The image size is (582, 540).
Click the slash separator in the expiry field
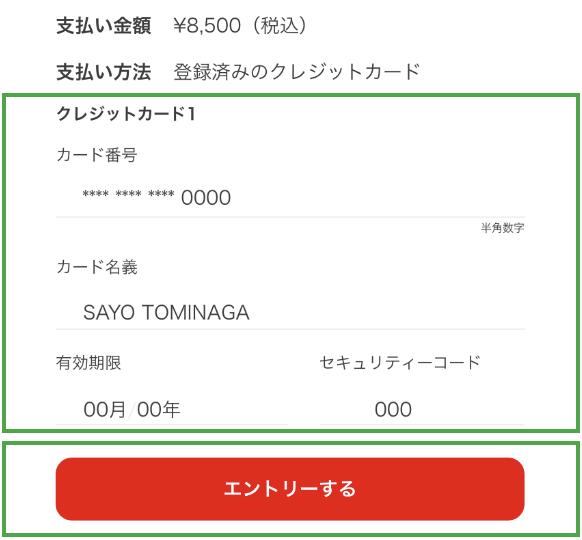(131, 410)
